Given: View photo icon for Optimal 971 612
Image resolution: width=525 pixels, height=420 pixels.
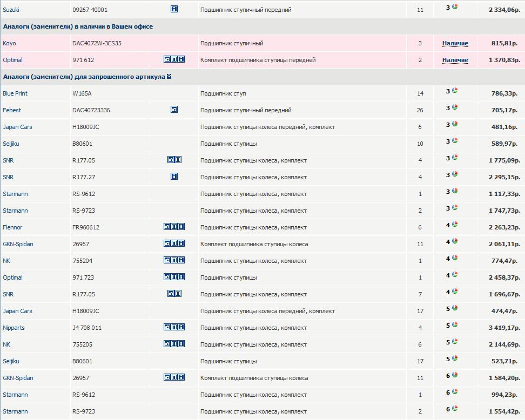Looking at the screenshot, I should [167, 59].
